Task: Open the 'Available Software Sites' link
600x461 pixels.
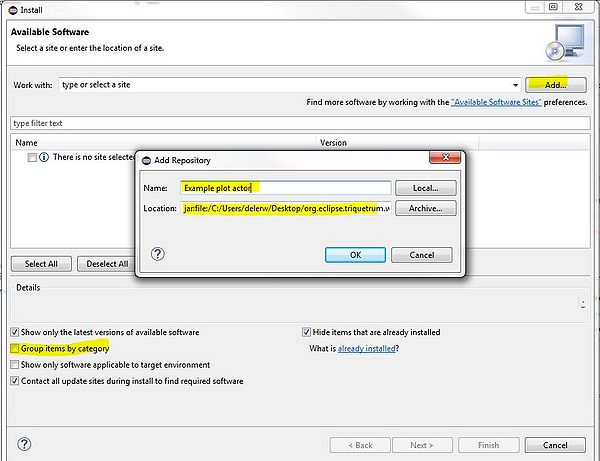Action: click(496, 102)
